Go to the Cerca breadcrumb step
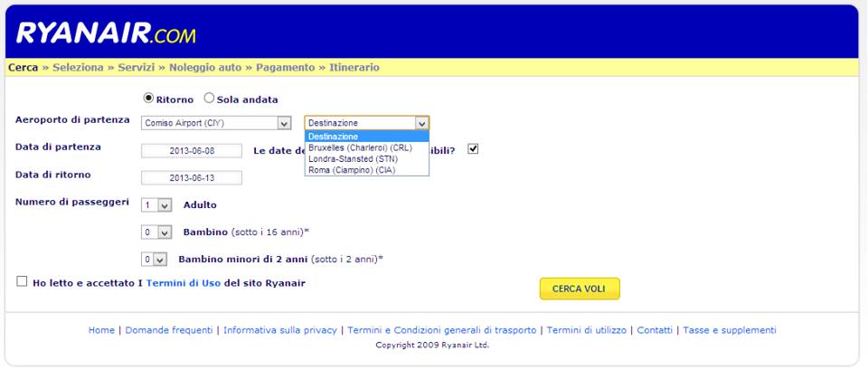Image resolution: width=868 pixels, height=370 pixels. [24, 68]
